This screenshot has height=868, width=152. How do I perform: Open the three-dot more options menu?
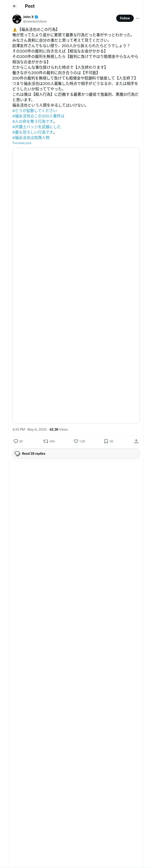[x=138, y=18]
